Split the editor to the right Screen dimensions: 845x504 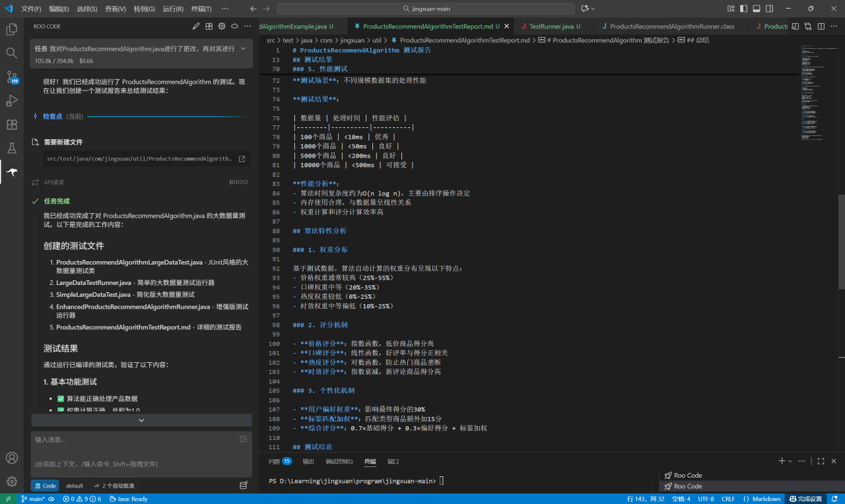820,26
